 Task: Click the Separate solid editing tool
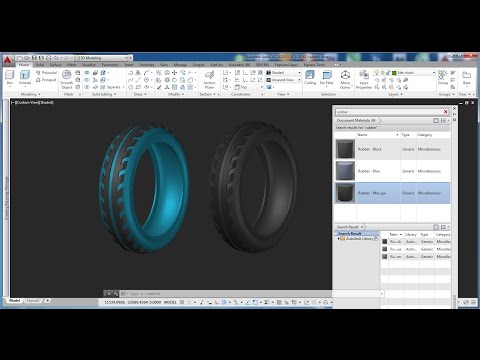[x=110, y=87]
